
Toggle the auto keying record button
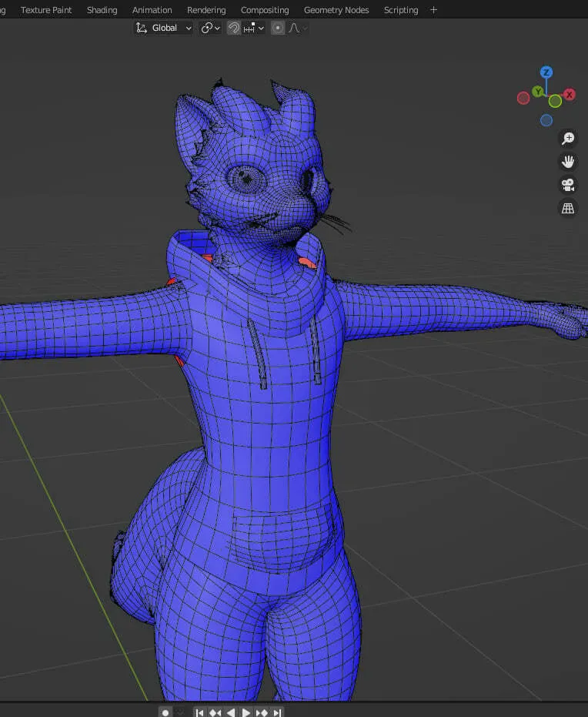tap(165, 712)
